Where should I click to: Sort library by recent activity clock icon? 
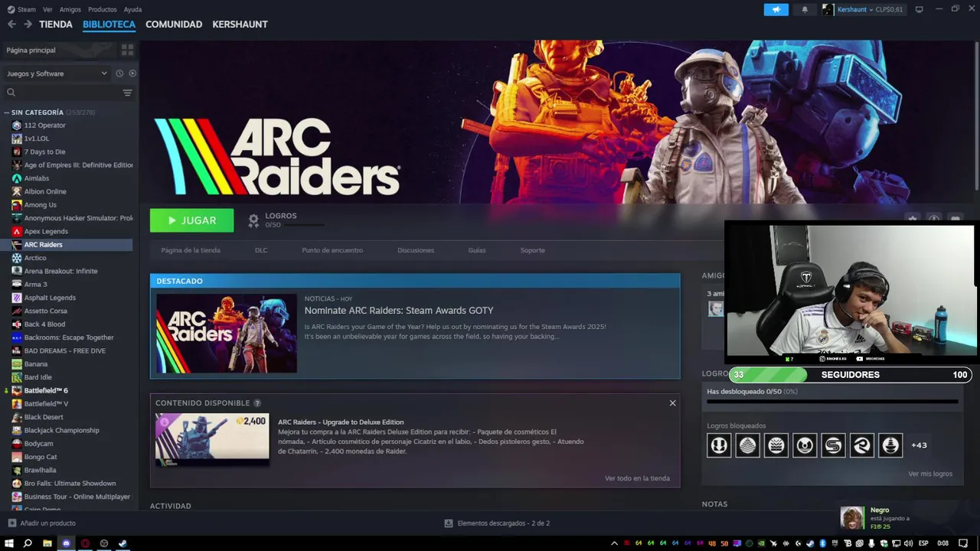(x=119, y=73)
